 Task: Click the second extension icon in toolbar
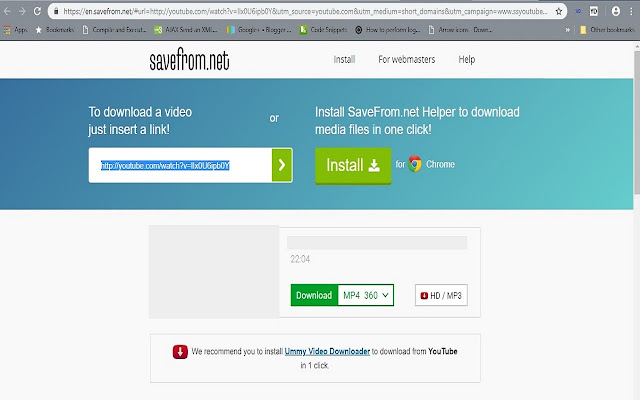coord(594,11)
